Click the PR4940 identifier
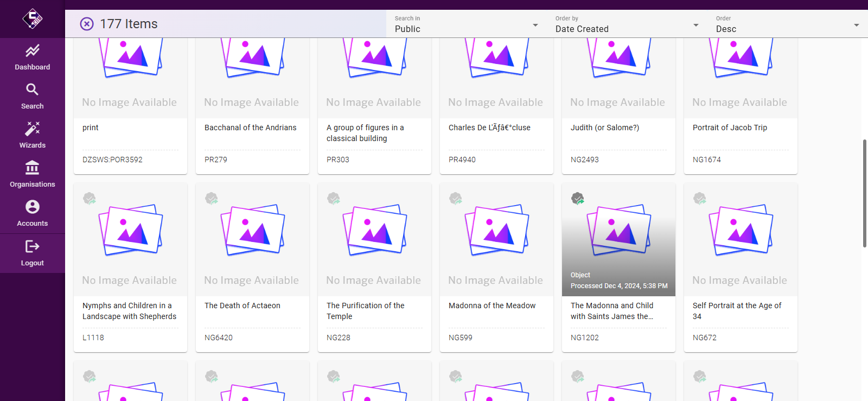Screen dimensions: 868x401 tap(462, 160)
